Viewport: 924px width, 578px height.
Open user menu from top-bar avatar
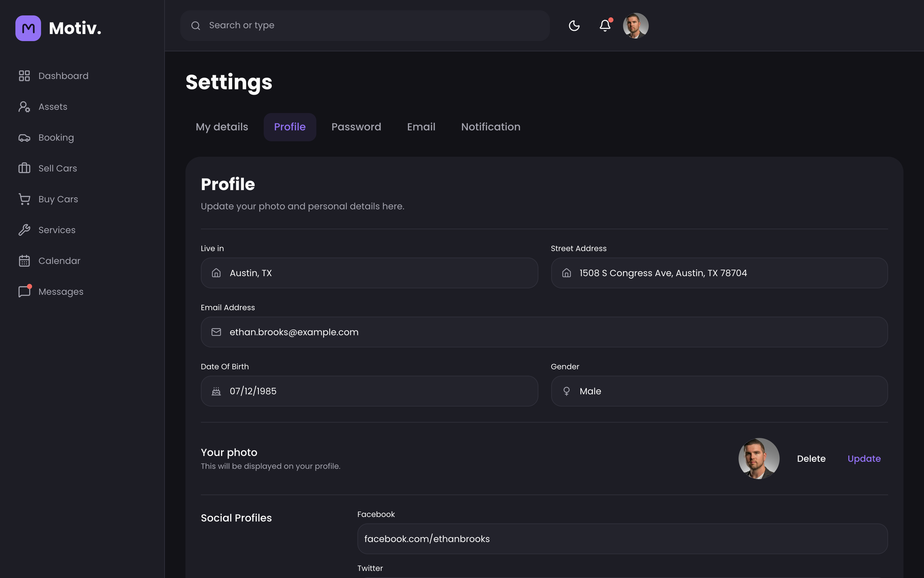636,26
